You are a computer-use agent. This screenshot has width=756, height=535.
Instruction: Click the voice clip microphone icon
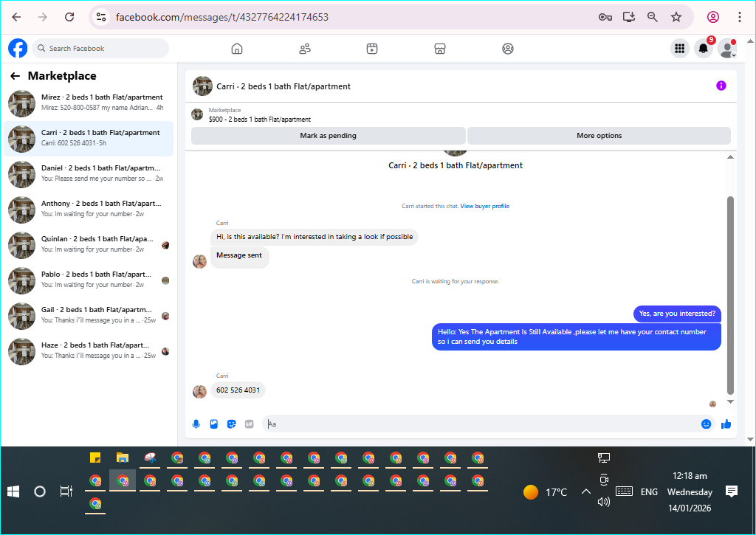point(196,424)
